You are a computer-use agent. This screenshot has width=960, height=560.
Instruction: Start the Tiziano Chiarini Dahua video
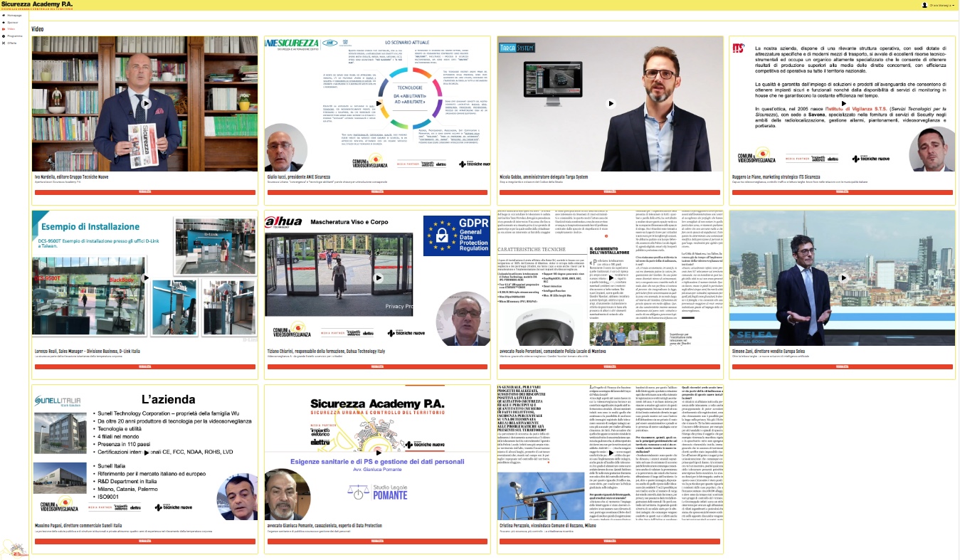coord(377,278)
